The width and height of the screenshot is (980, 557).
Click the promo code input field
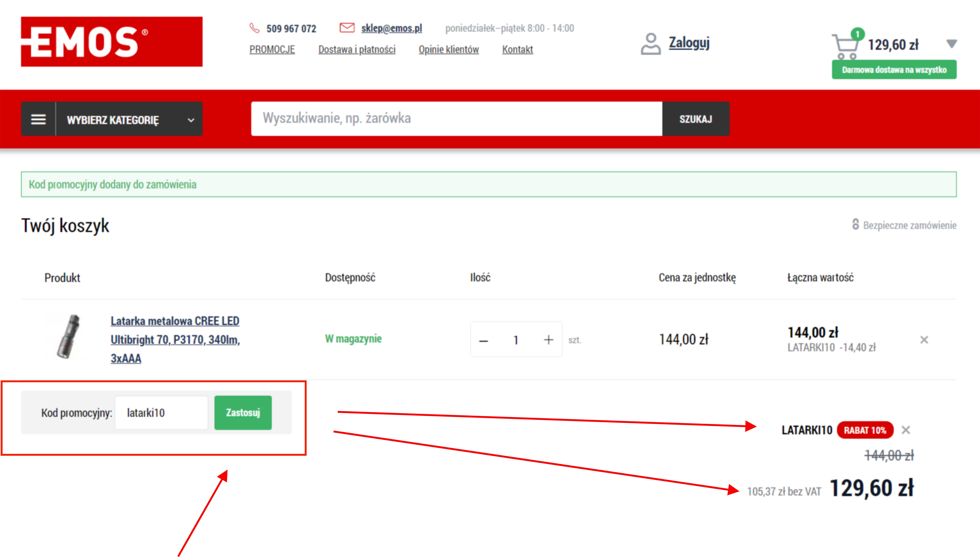point(161,412)
